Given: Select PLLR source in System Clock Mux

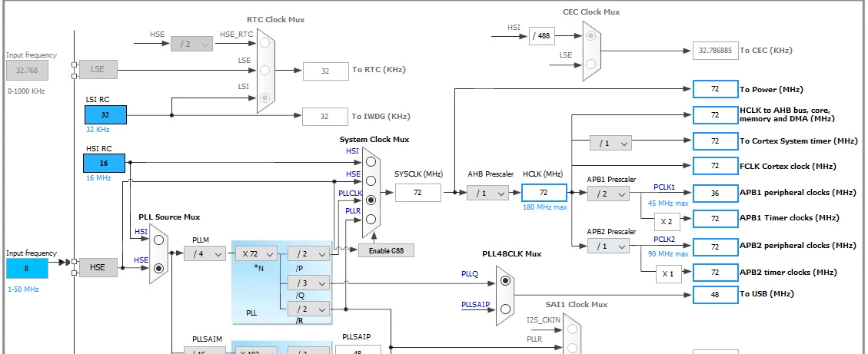Looking at the screenshot, I should (371, 219).
